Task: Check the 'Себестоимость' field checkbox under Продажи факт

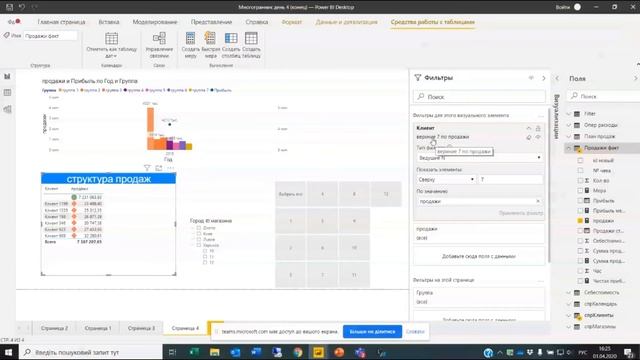Action: [580, 241]
